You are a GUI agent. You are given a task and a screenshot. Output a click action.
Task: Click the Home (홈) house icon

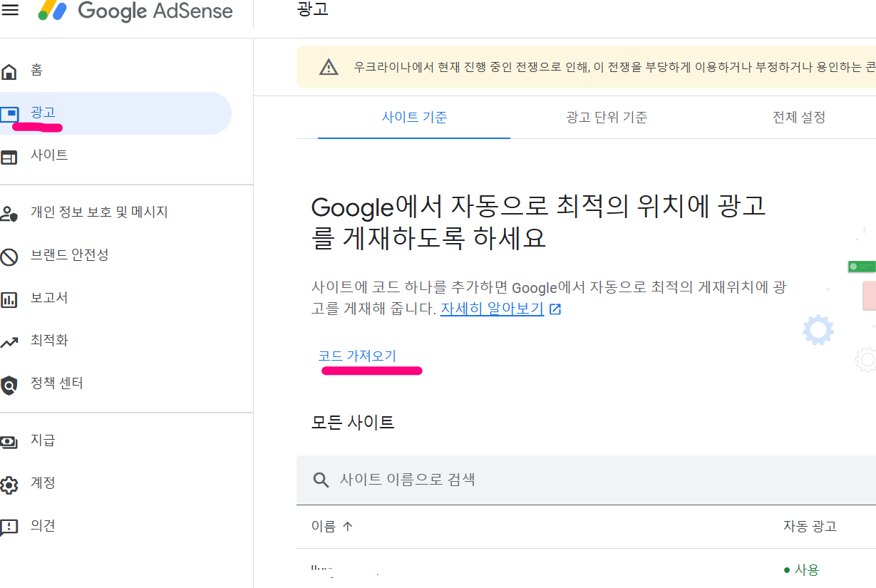[9, 71]
